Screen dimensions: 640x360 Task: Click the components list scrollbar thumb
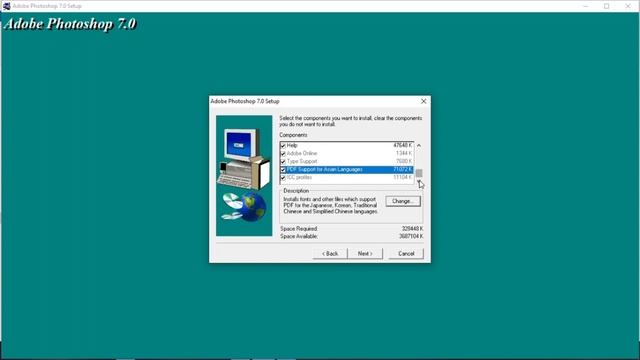coord(419,173)
